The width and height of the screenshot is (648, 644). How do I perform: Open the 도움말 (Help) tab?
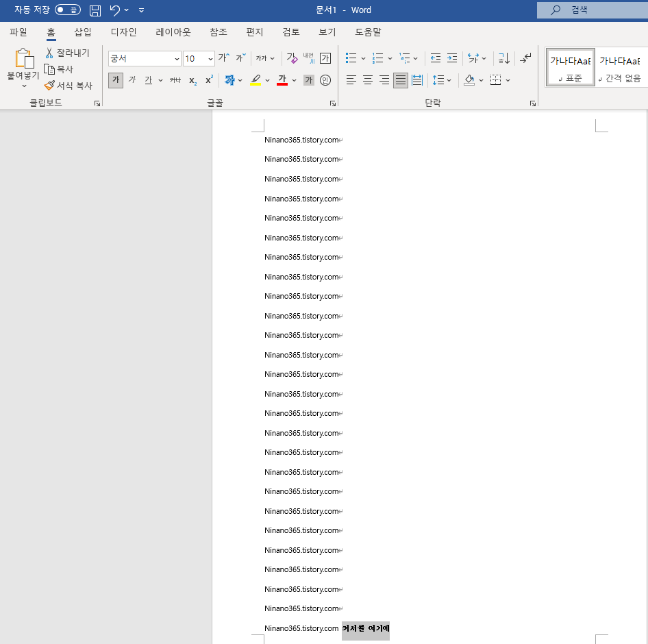(x=368, y=32)
